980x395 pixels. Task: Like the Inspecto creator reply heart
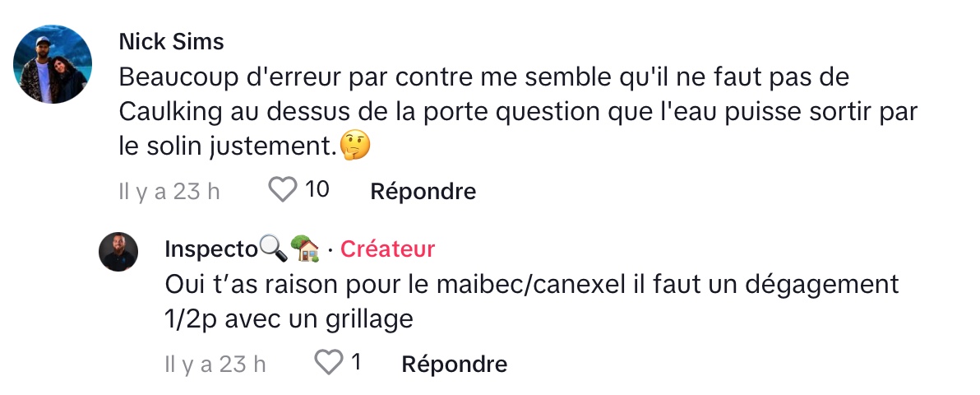(x=329, y=363)
